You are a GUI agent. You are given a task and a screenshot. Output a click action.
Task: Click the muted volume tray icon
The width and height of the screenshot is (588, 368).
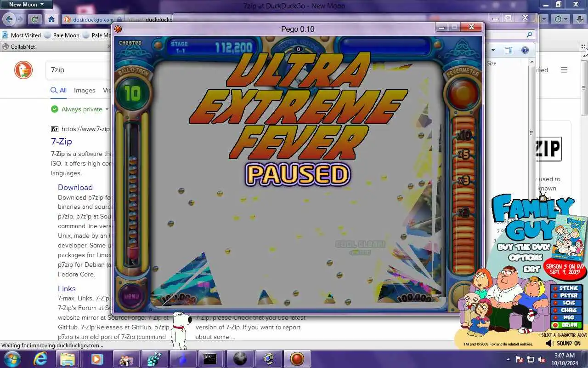coord(542,359)
